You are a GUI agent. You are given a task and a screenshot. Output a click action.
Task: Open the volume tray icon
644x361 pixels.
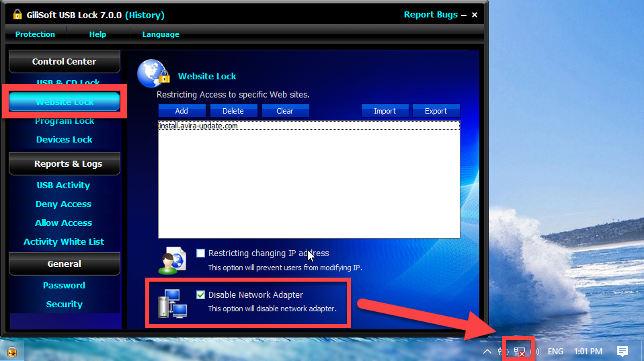coord(536,352)
